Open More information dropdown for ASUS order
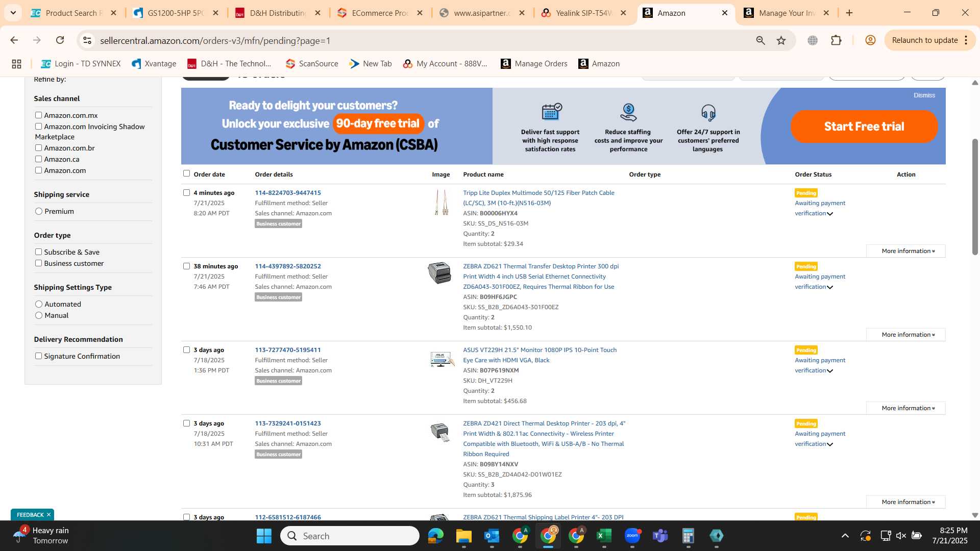This screenshot has height=551, width=980. (x=906, y=408)
